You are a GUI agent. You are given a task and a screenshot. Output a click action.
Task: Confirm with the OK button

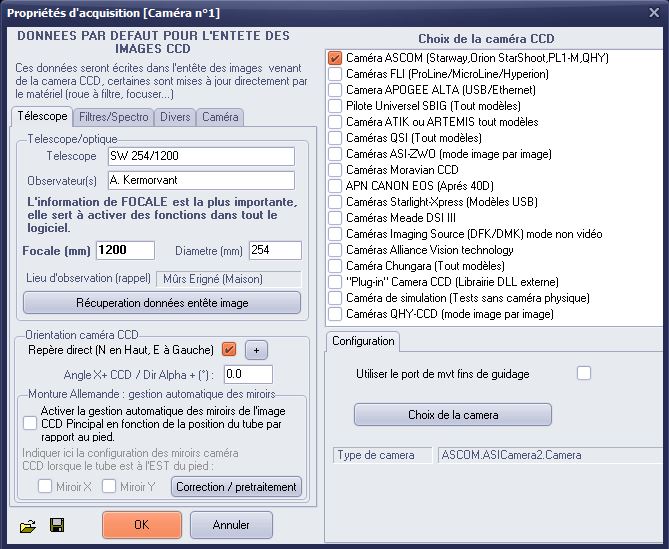click(141, 525)
